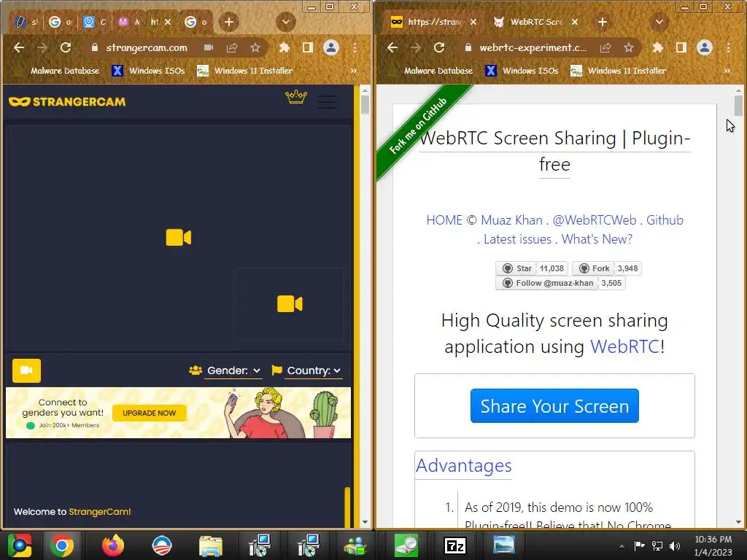
Task: Expand the bookmarks overflow chevron in the WebRTC window
Action: (x=727, y=71)
